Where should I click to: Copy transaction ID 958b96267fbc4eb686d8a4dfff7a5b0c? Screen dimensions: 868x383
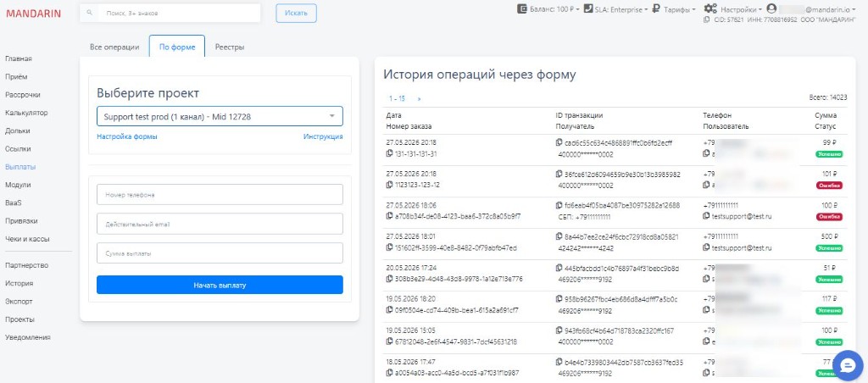coord(559,299)
